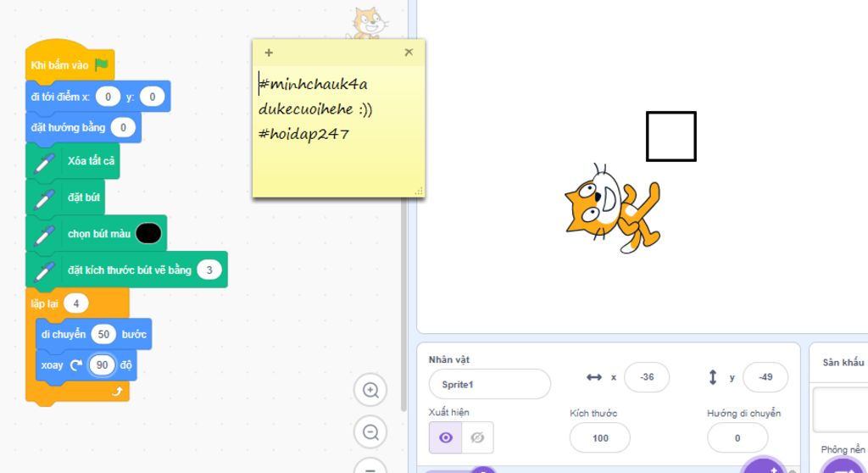
Task: Click the 'Hướng di chuyển' direction field
Action: [737, 438]
